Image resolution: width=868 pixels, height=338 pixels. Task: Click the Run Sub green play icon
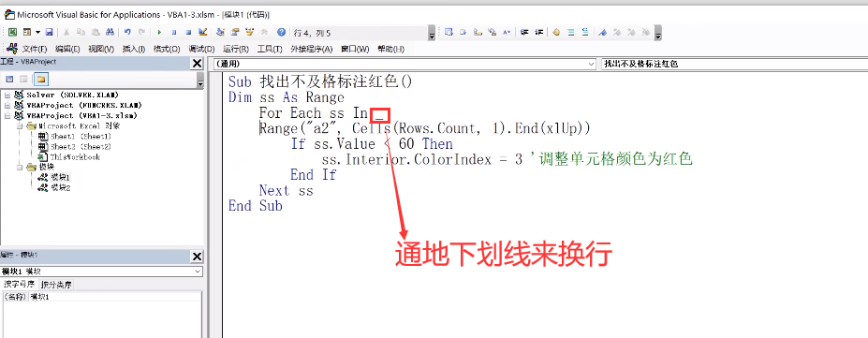click(x=159, y=33)
